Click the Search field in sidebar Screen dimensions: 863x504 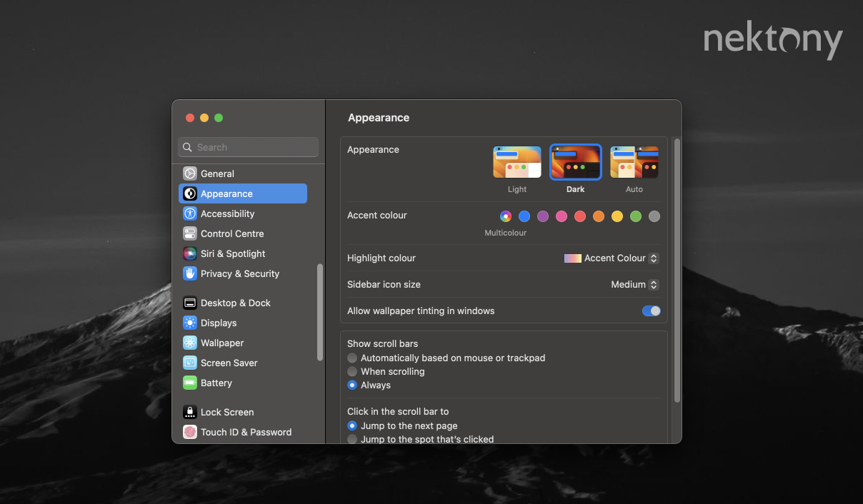click(x=248, y=147)
